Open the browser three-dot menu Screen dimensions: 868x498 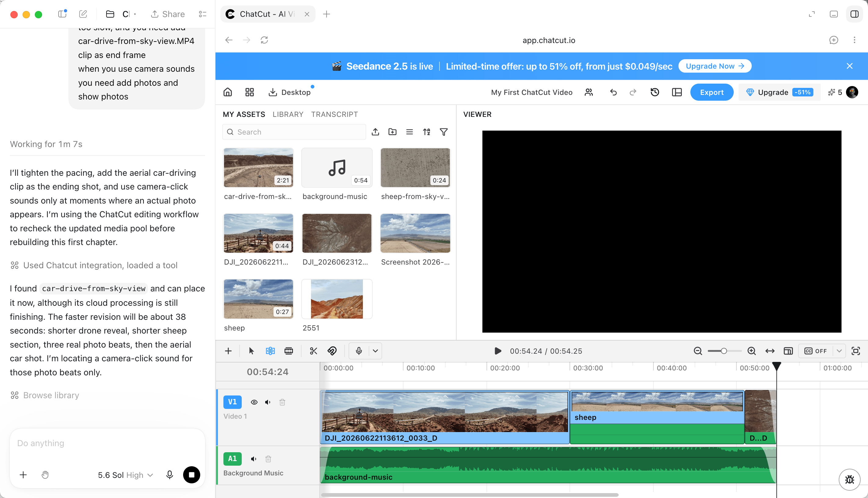854,40
